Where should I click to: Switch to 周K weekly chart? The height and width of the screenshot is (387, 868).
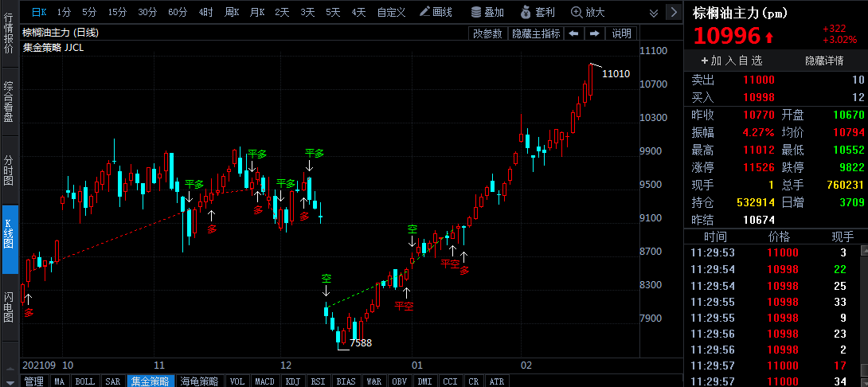click(x=232, y=12)
